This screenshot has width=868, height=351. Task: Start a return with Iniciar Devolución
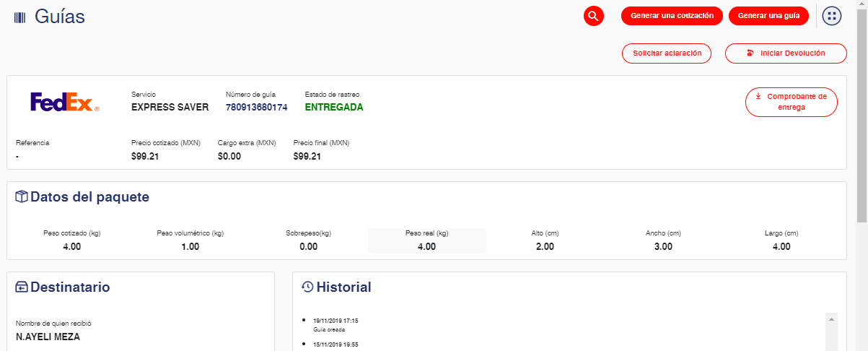pyautogui.click(x=785, y=53)
